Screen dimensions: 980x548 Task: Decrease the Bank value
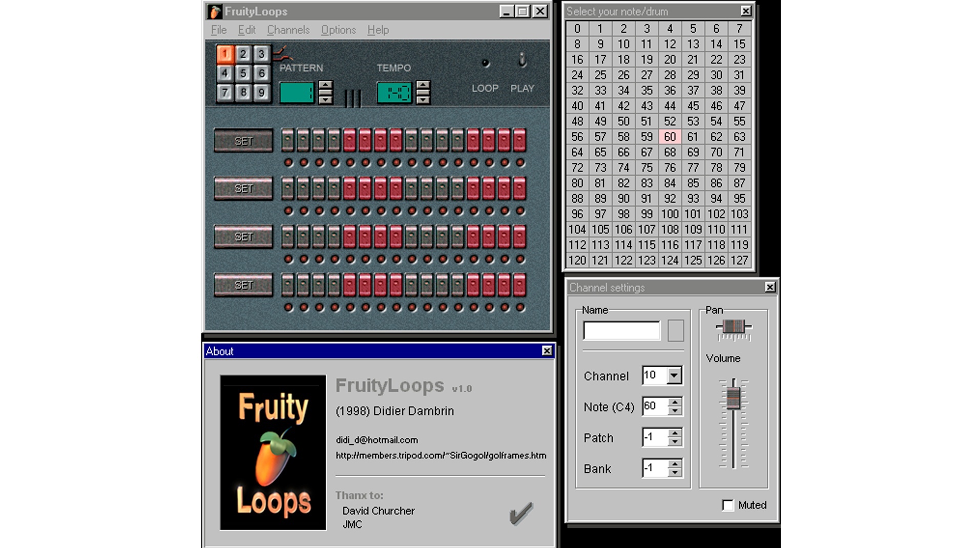[675, 473]
